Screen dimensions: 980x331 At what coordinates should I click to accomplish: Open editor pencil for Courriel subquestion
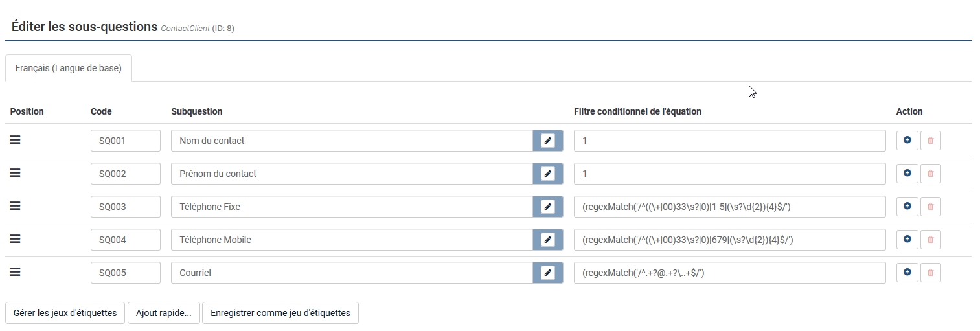click(x=548, y=273)
